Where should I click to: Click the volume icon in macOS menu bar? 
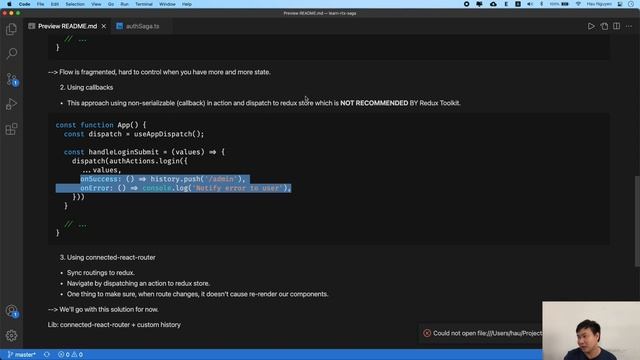530,4
